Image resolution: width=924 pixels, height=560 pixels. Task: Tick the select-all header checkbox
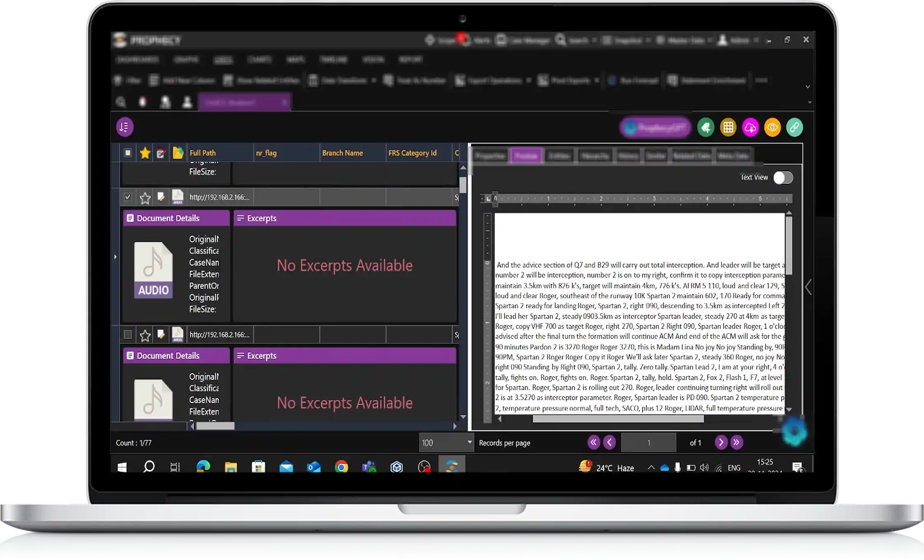coord(127,153)
